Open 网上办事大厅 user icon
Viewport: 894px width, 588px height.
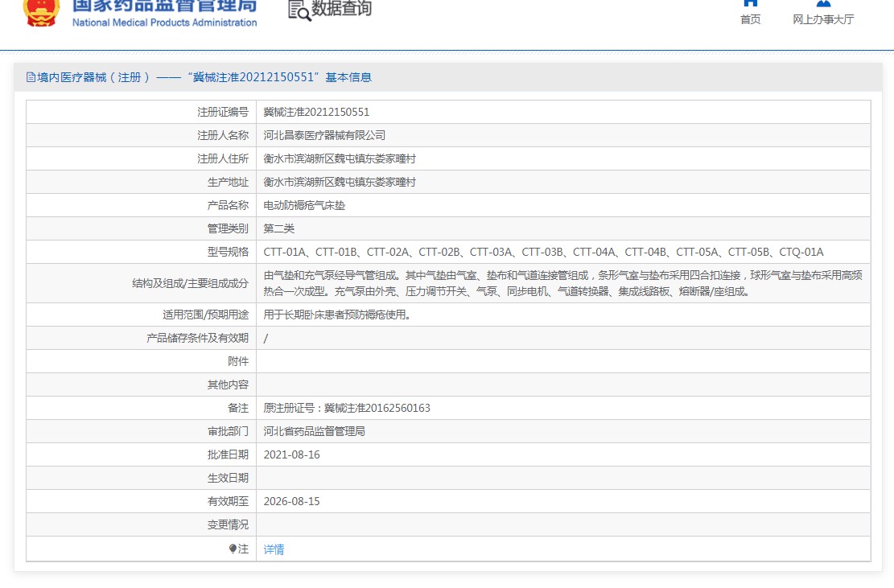pyautogui.click(x=823, y=3)
